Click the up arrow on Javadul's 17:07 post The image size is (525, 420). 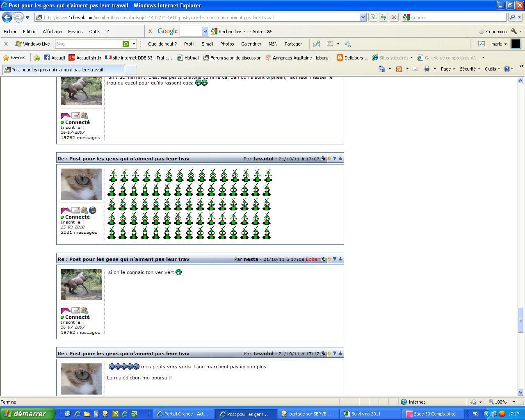point(340,158)
